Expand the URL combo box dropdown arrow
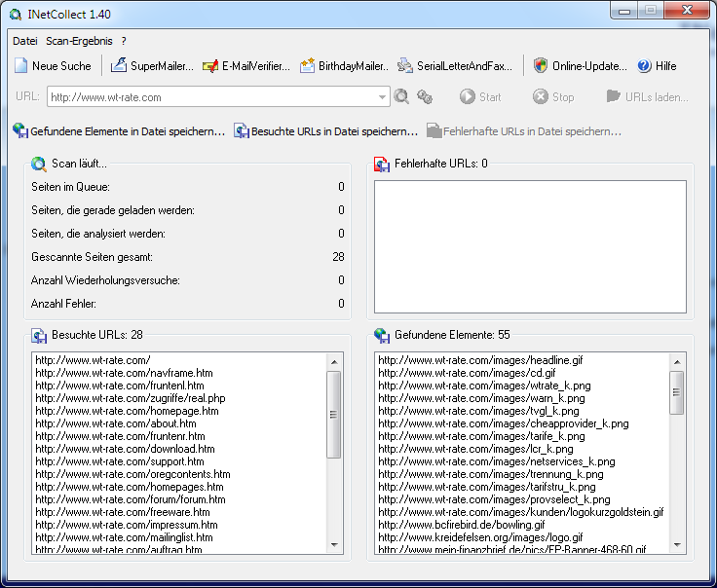 tap(382, 96)
